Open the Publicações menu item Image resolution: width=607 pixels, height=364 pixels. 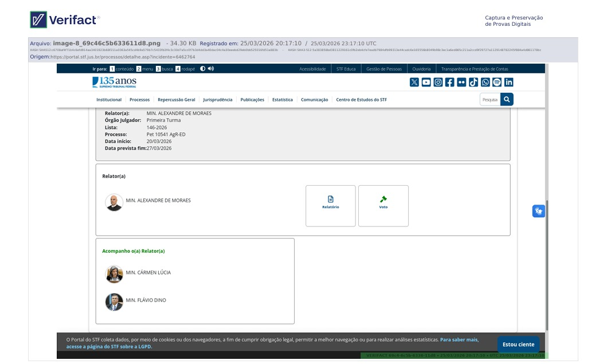pyautogui.click(x=252, y=100)
